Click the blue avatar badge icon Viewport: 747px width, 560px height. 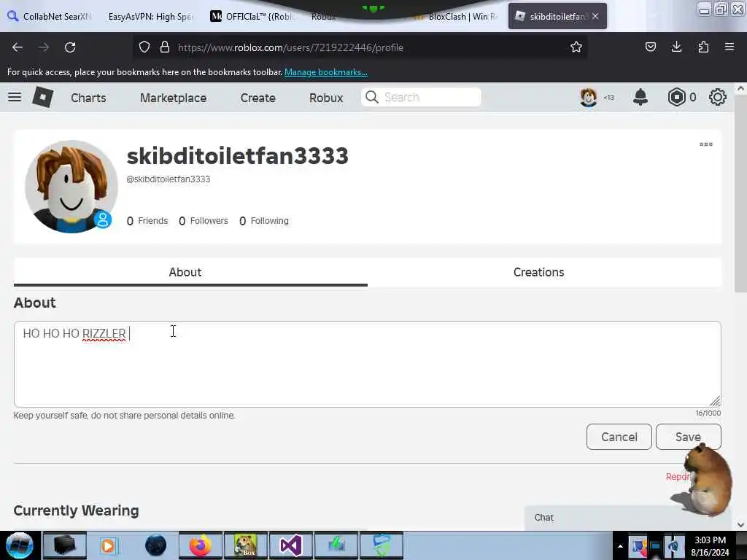103,219
